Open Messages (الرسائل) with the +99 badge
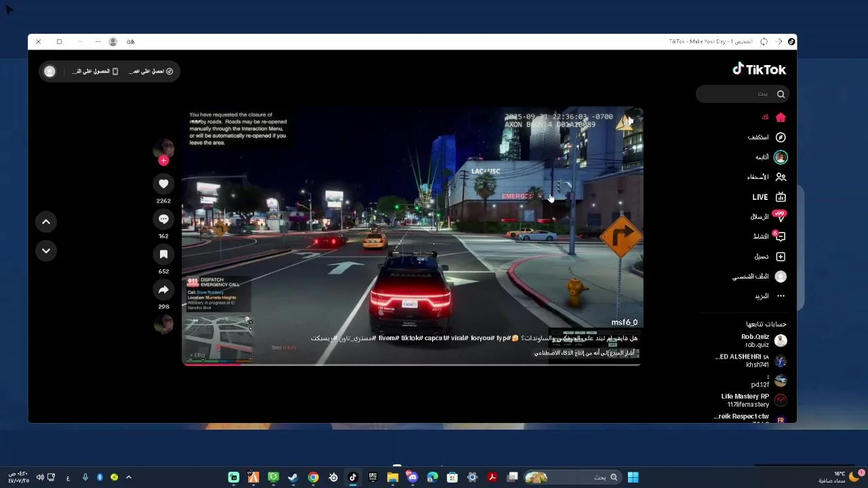The width and height of the screenshot is (868, 488). point(768,217)
